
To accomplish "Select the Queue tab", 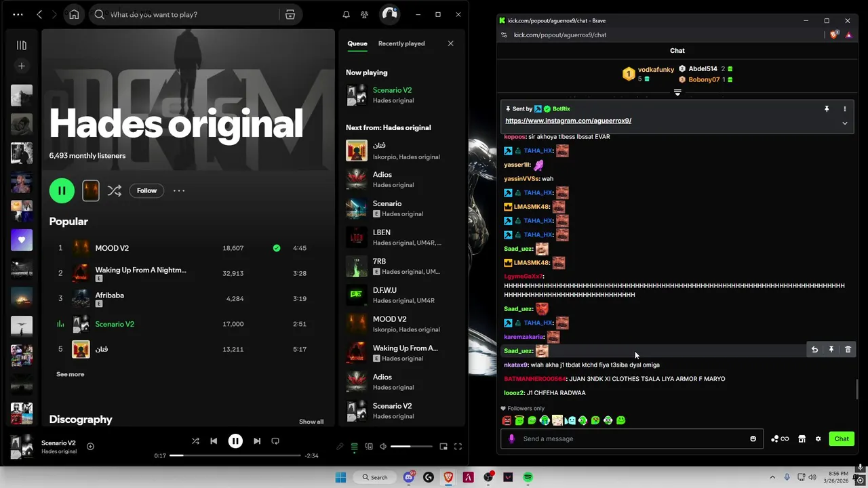I will [x=357, y=43].
